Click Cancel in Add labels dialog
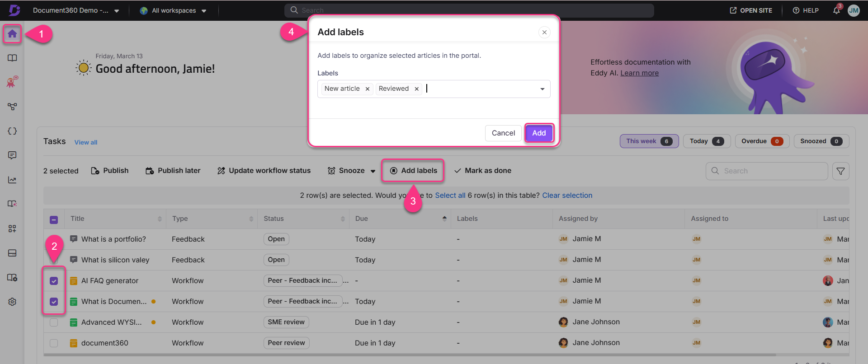868x364 pixels. point(503,133)
